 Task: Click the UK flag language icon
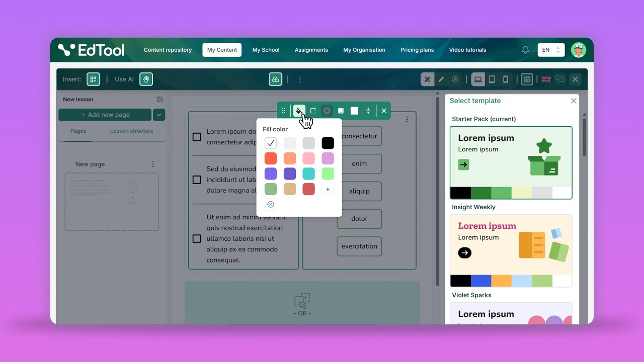[x=546, y=79]
